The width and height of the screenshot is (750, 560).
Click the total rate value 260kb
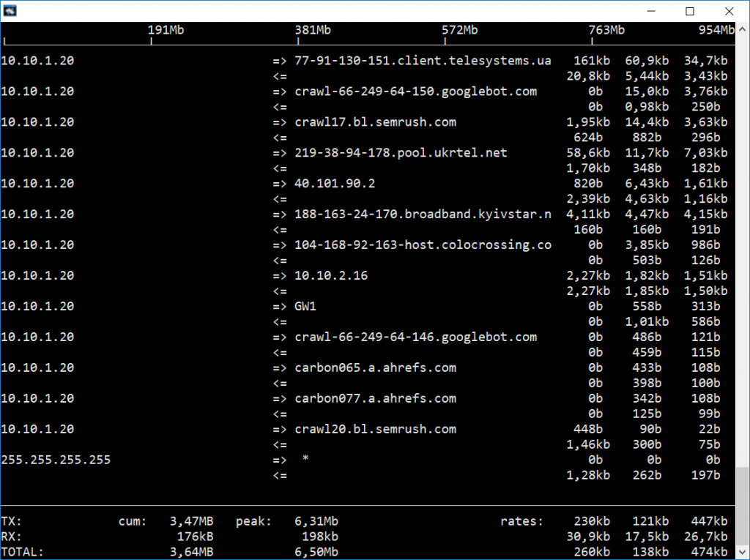pyautogui.click(x=592, y=552)
